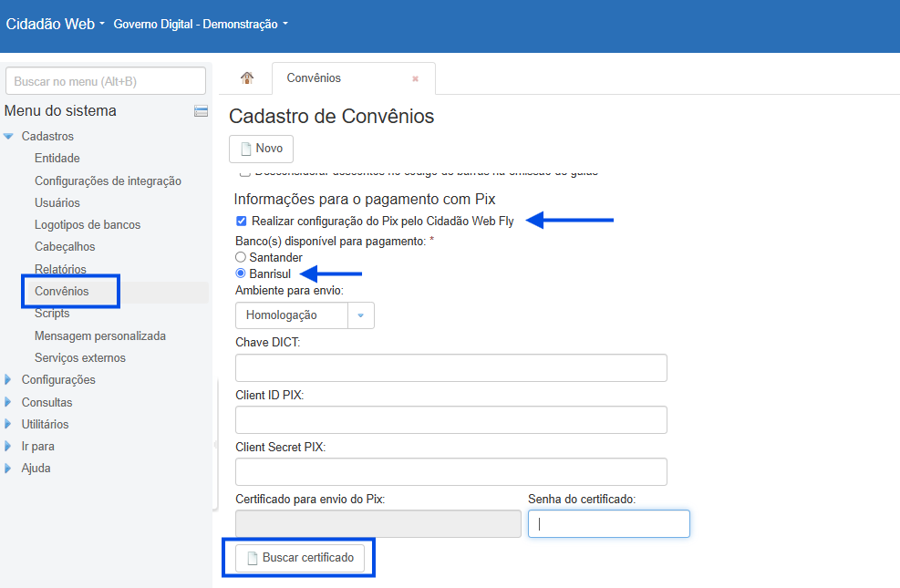
Task: Click the Senha do certificado field
Action: tap(609, 524)
